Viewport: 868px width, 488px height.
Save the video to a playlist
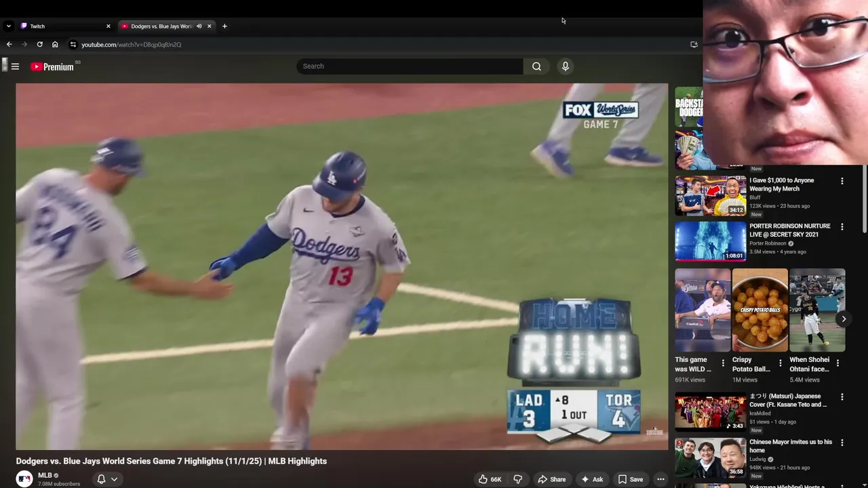pyautogui.click(x=630, y=479)
